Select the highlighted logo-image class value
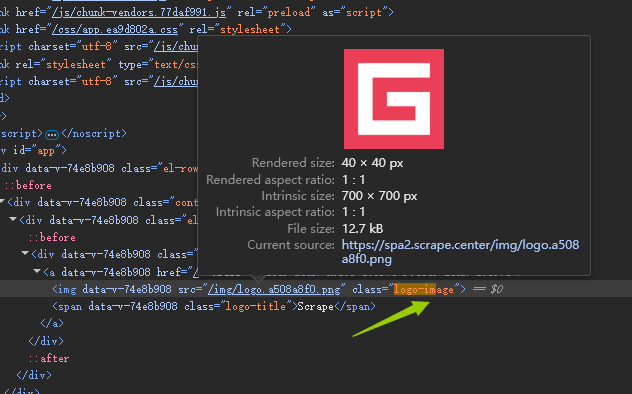632x394 pixels. (x=424, y=289)
